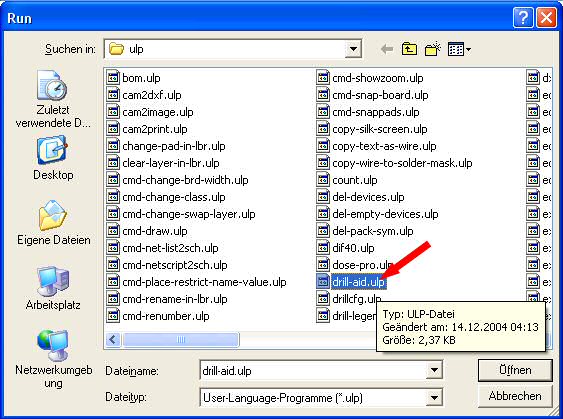Click the up one folder level icon

coord(410,49)
